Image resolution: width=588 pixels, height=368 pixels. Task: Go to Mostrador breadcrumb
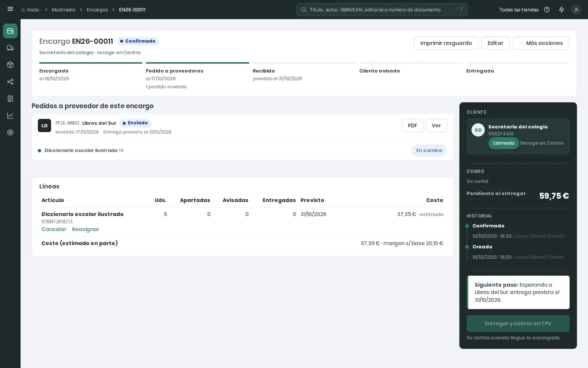tap(64, 10)
